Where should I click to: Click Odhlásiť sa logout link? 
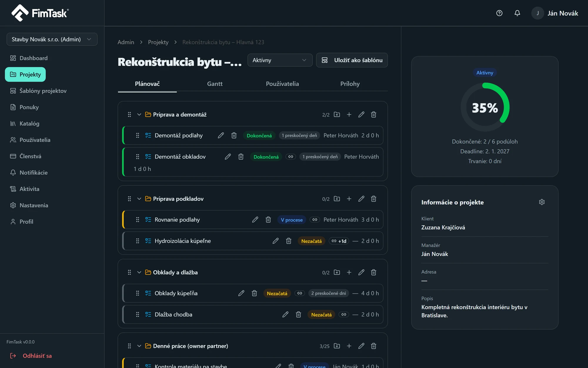click(x=31, y=356)
